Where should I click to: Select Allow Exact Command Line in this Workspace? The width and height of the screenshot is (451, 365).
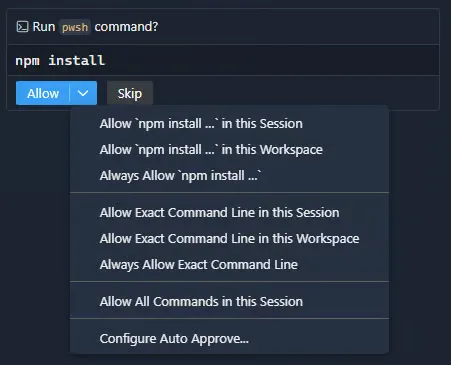click(x=229, y=239)
